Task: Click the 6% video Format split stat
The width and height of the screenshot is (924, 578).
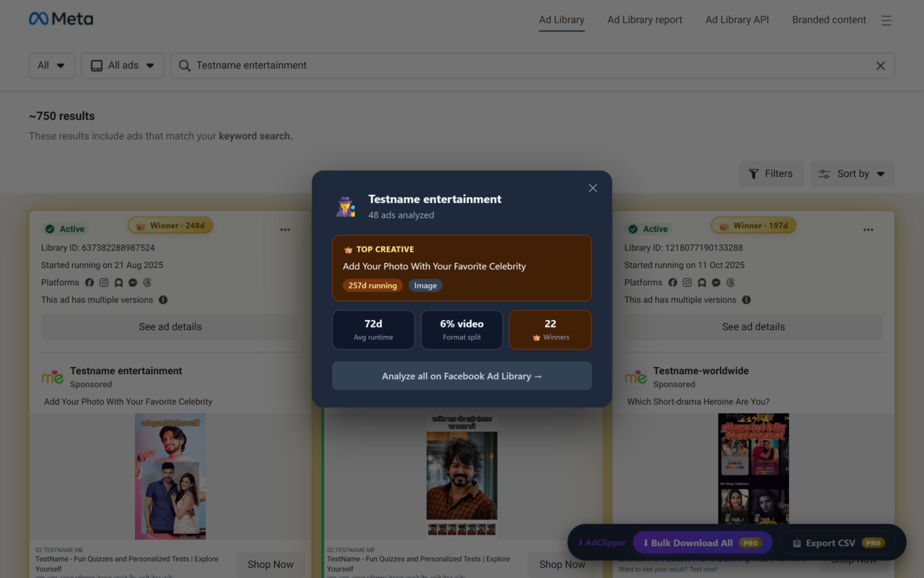Action: [x=462, y=329]
